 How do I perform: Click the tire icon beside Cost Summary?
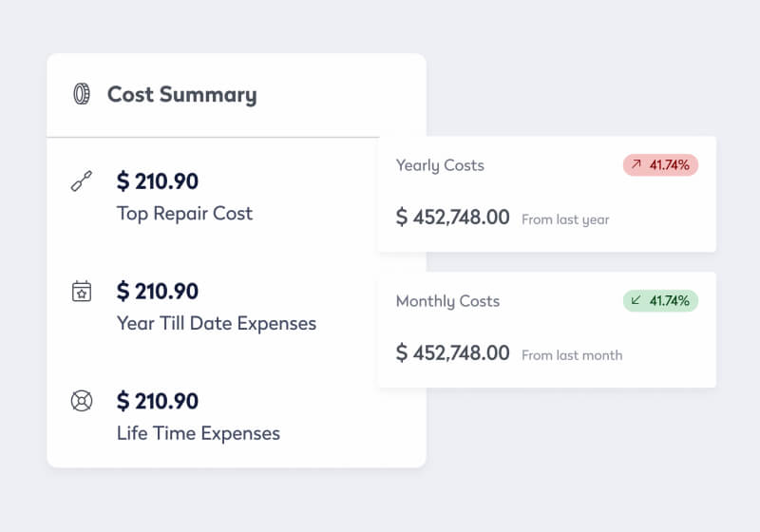82,94
